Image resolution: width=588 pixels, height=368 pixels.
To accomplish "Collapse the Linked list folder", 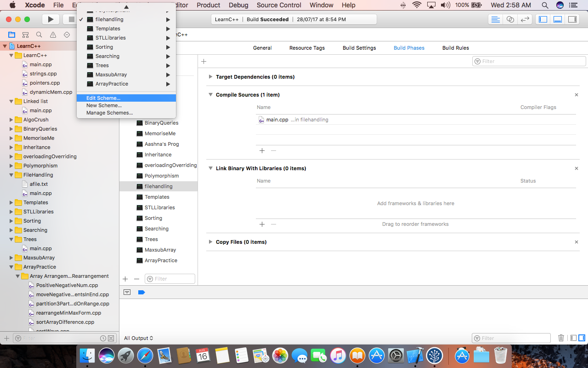I will tap(11, 101).
